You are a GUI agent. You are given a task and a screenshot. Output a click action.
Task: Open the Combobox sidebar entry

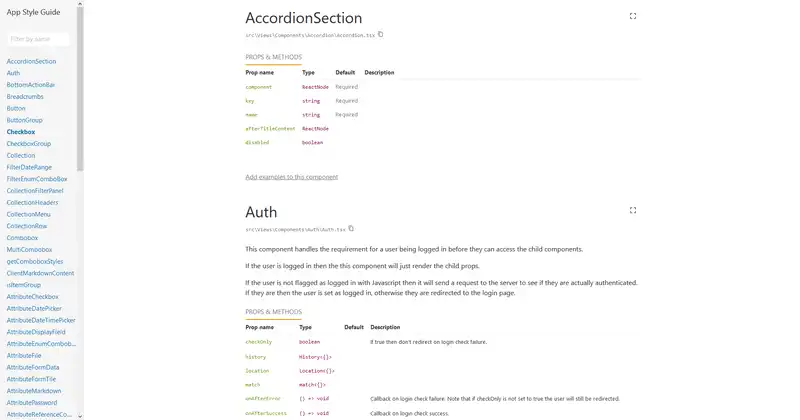pos(22,238)
